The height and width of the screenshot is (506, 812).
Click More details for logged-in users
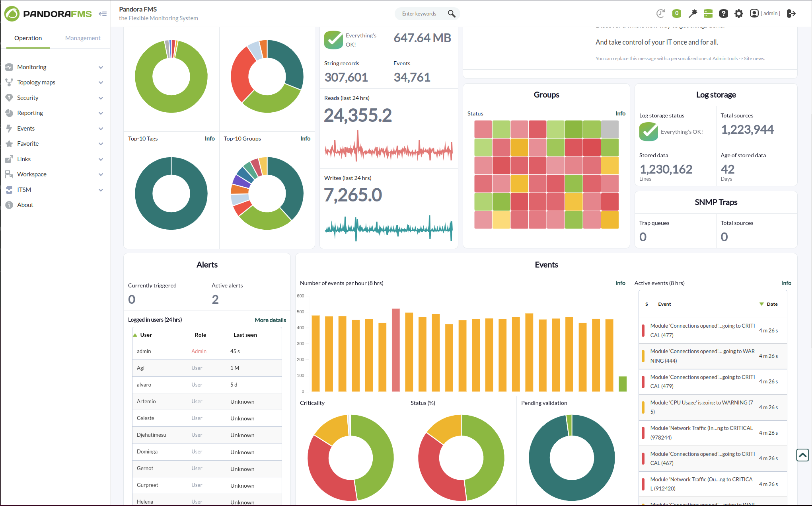pyautogui.click(x=270, y=319)
